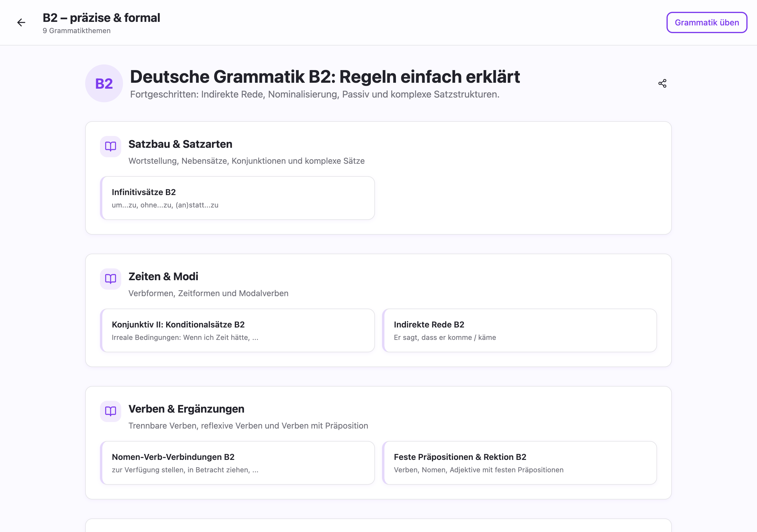The width and height of the screenshot is (757, 532).
Task: Open Feste Präpositionen & Rektion B2
Action: coord(520,463)
